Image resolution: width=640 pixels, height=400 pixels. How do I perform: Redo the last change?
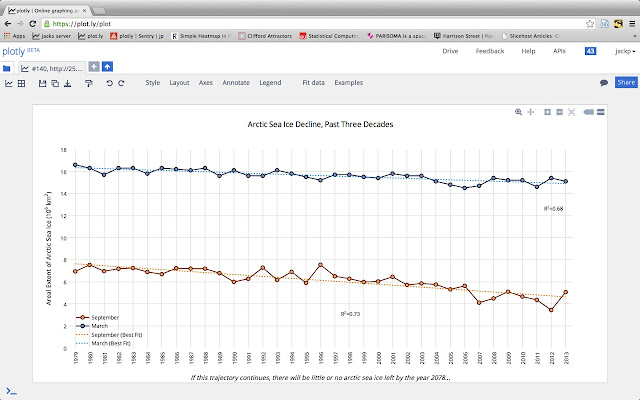point(121,83)
